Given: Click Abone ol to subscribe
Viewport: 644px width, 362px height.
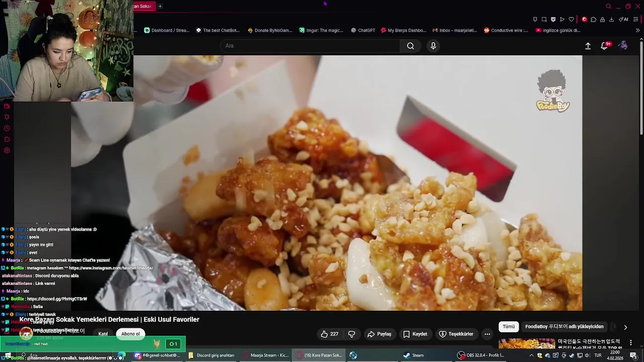Looking at the screenshot, I should pos(130,334).
